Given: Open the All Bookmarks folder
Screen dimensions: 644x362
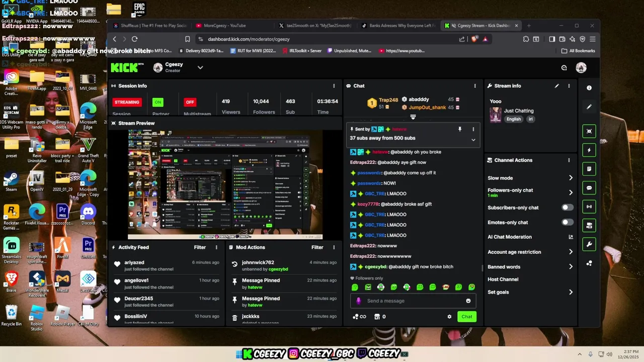Looking at the screenshot, I should coord(578,51).
